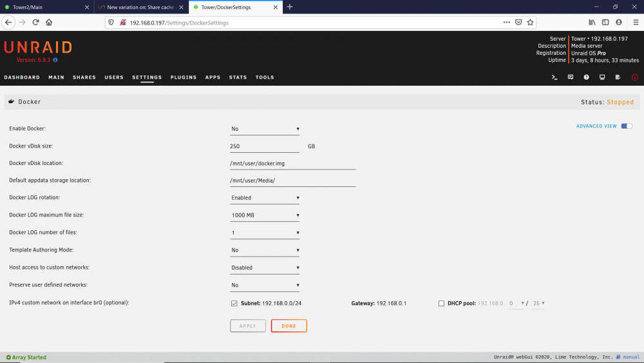Screen dimensions: 644x363
Task: Open the DHCP pool address dropdown showing 0
Action: (x=516, y=304)
